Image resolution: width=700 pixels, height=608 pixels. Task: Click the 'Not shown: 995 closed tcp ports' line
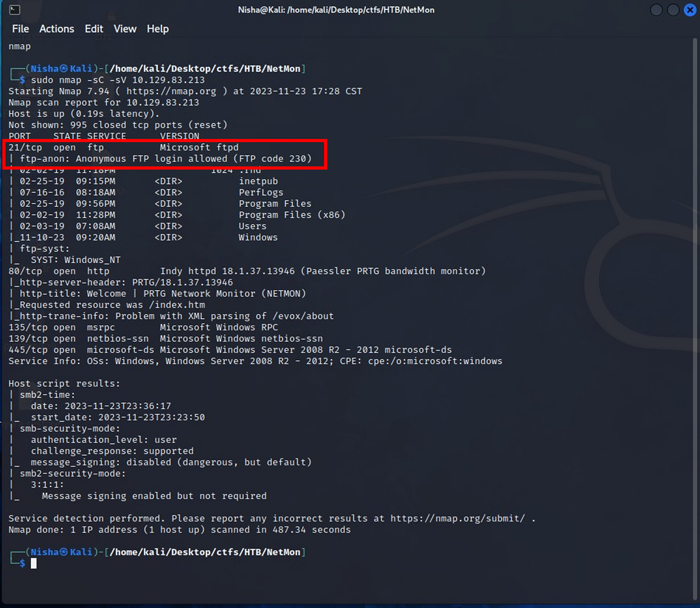tap(117, 125)
